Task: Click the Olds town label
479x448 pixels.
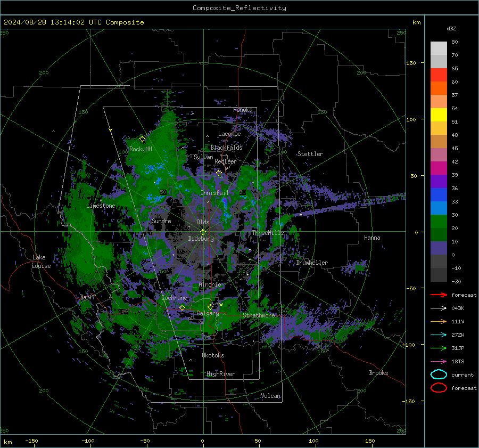Action: click(x=203, y=222)
